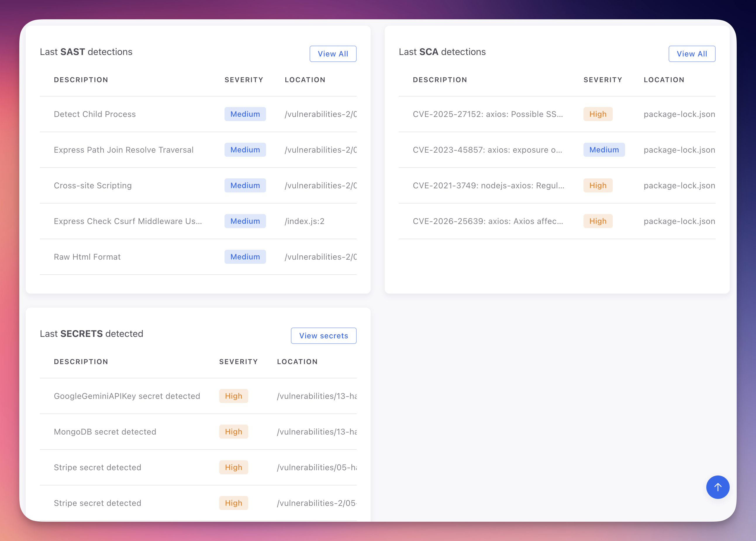Open Express Path Join Resolve Traversal detection
The image size is (756, 541).
[x=124, y=150]
